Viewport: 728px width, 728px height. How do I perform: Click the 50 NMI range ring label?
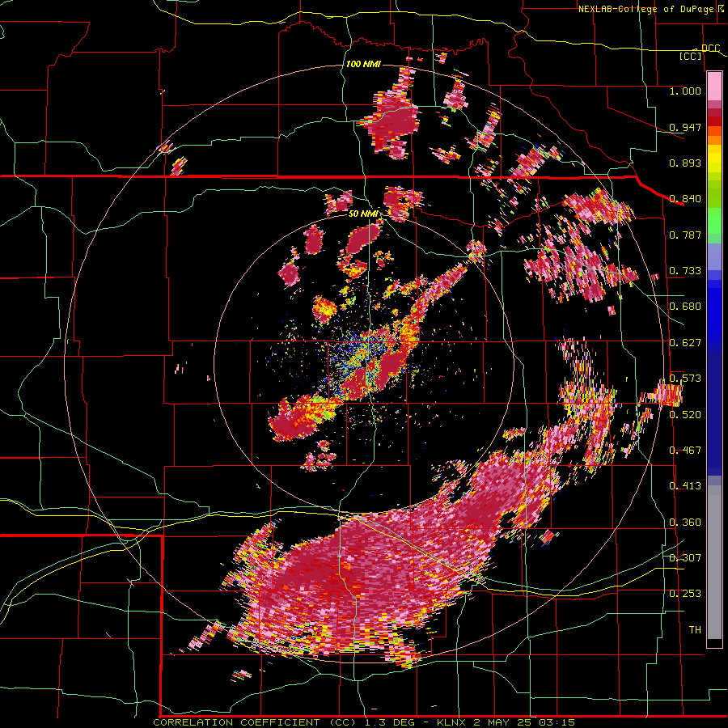(363, 214)
